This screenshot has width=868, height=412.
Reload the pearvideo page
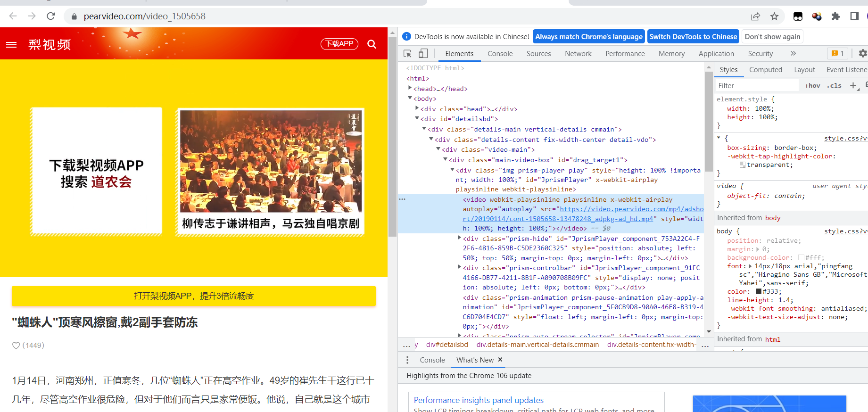click(51, 16)
